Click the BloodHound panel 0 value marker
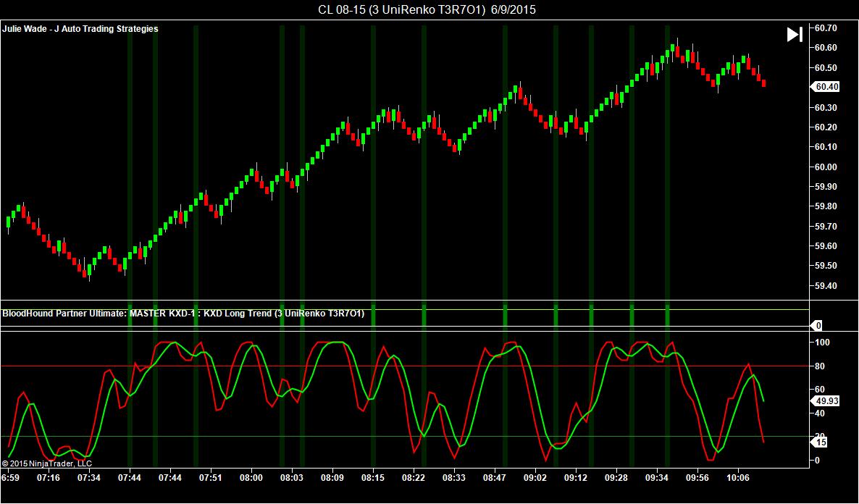The image size is (859, 504). coord(818,326)
